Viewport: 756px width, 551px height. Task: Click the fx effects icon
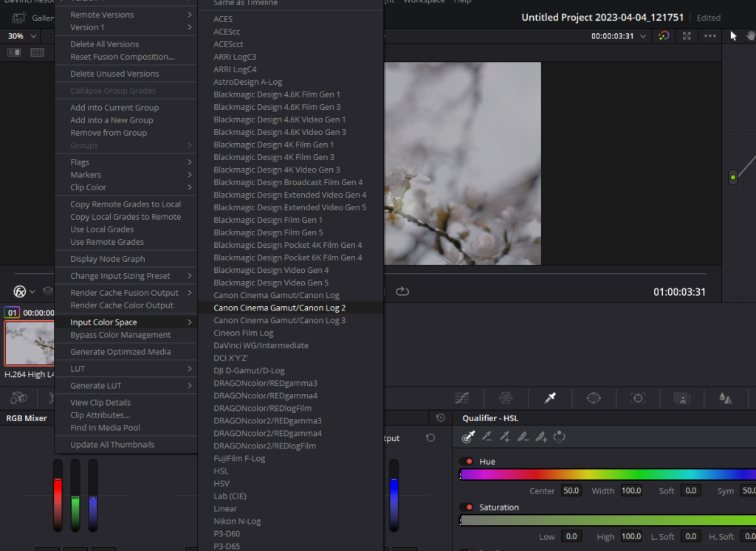(x=20, y=291)
